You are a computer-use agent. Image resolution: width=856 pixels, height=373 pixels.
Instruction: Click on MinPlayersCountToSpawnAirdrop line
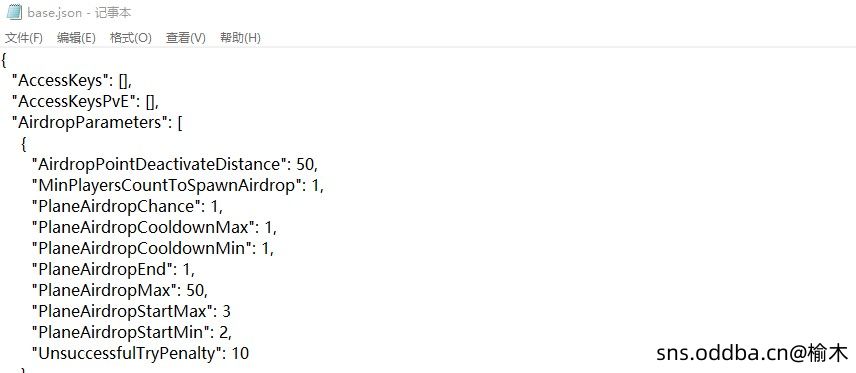(x=178, y=186)
